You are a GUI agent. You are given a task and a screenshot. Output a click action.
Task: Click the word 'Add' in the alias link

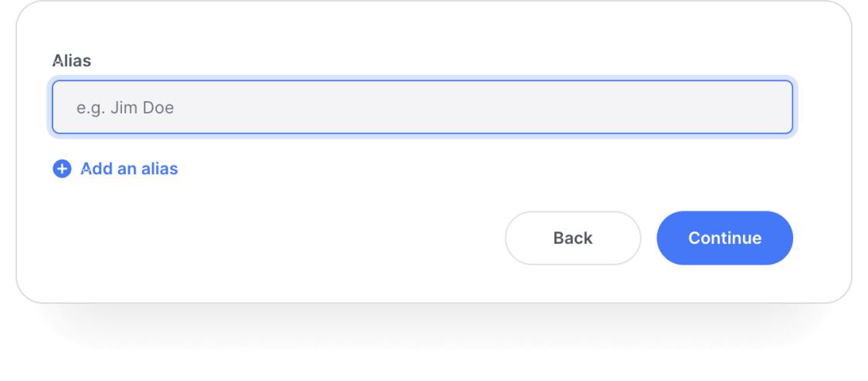pos(97,169)
